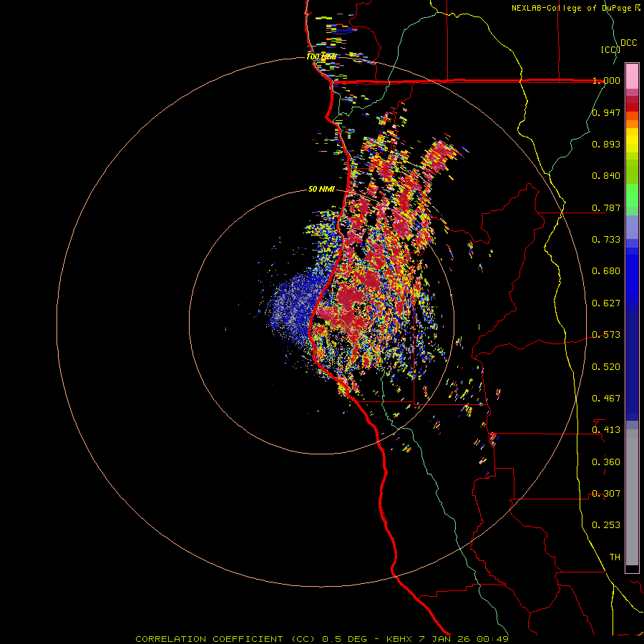Click the 0.573 legend value
The width and height of the screenshot is (644, 644).
point(606,335)
